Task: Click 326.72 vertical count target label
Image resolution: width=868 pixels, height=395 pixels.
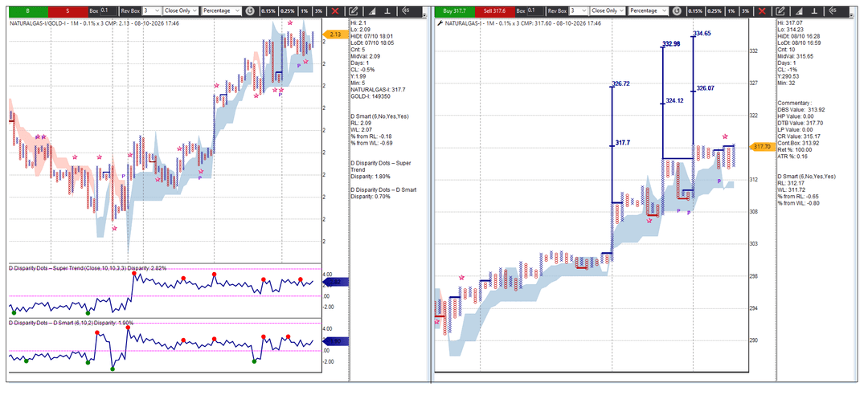Action: tap(621, 83)
